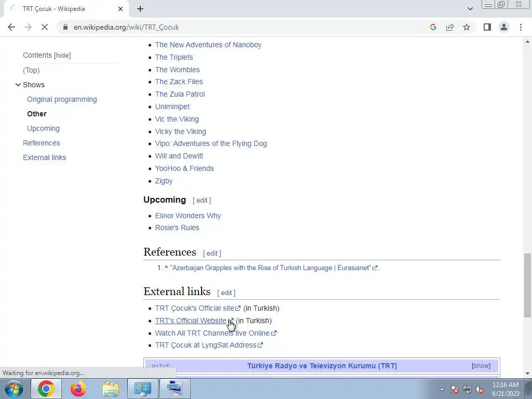Click the muted volume tray icon
This screenshot has width=532, height=399.
tap(480, 390)
